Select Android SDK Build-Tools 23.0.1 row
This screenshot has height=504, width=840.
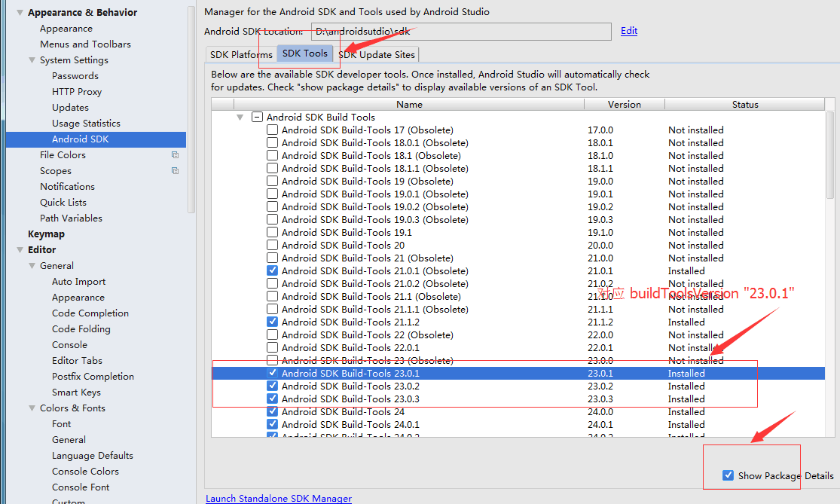[x=518, y=374]
